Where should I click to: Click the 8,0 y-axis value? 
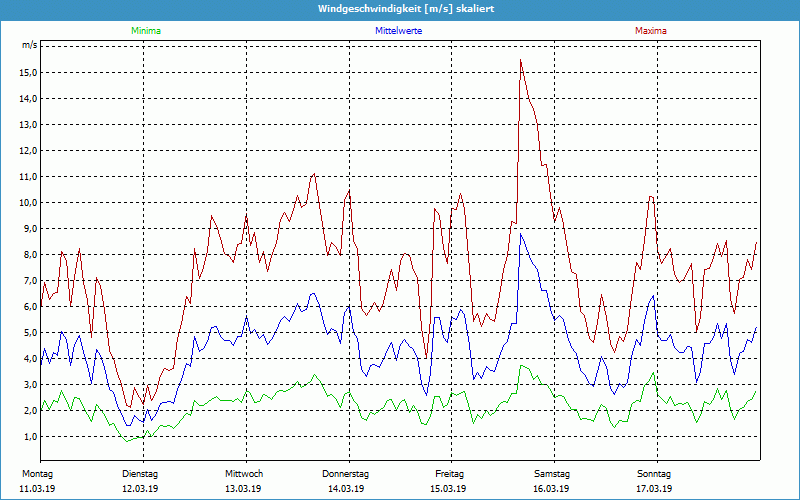tap(30, 255)
